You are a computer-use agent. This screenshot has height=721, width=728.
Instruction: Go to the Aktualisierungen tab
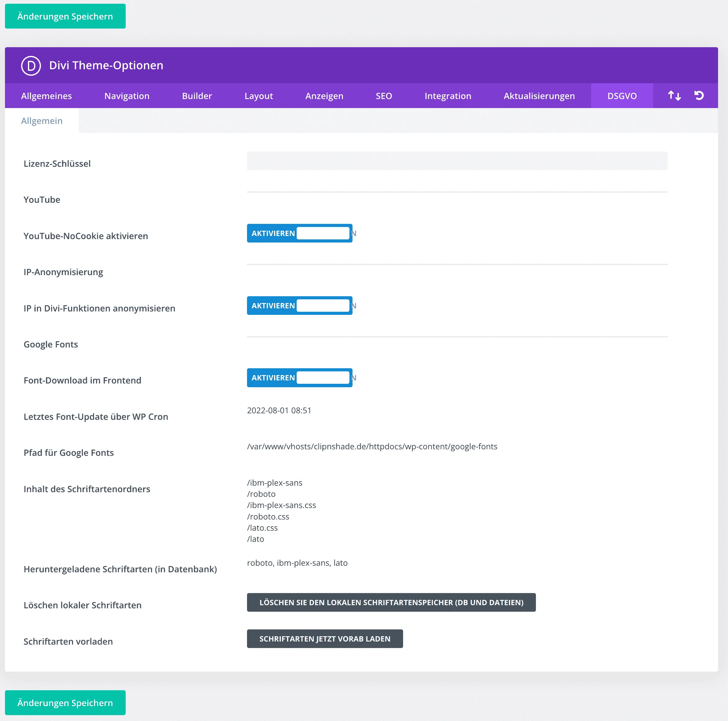coord(539,96)
